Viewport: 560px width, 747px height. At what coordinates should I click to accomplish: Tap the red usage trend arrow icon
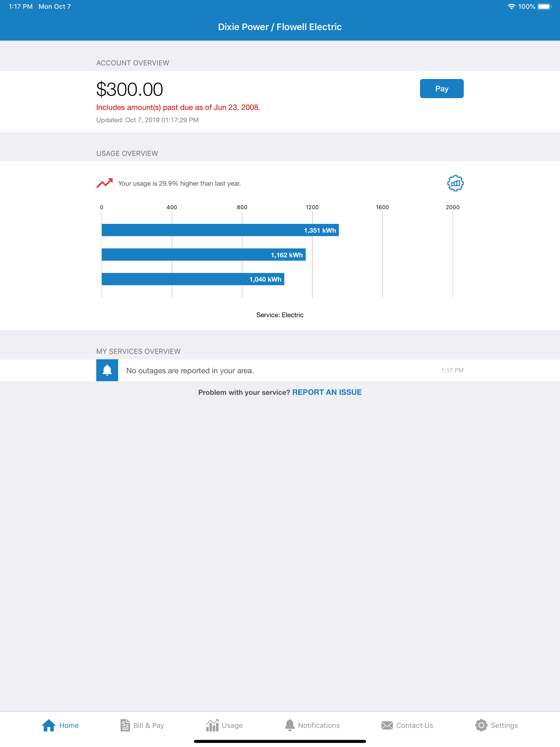(104, 183)
